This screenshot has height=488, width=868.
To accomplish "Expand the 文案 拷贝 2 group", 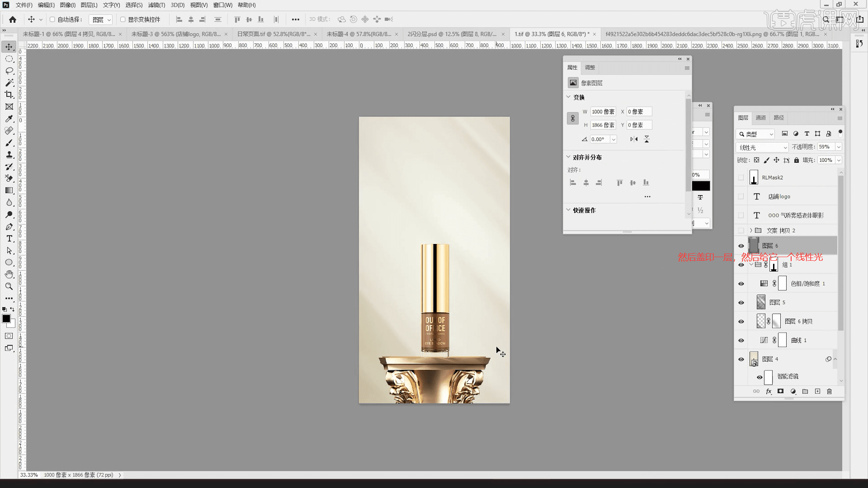I will point(751,230).
